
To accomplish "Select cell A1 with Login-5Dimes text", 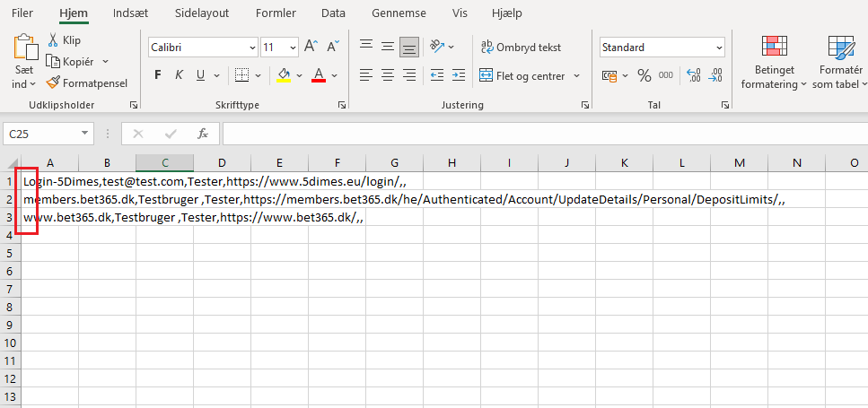I will coord(50,181).
